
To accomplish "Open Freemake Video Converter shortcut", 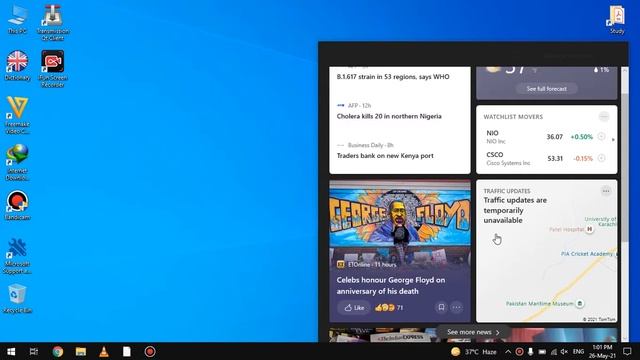I will tap(17, 115).
